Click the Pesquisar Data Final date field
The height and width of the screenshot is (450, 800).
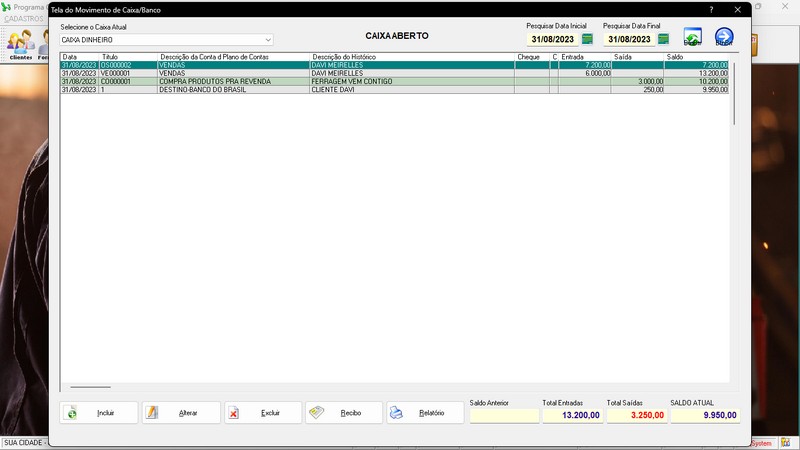pos(629,39)
